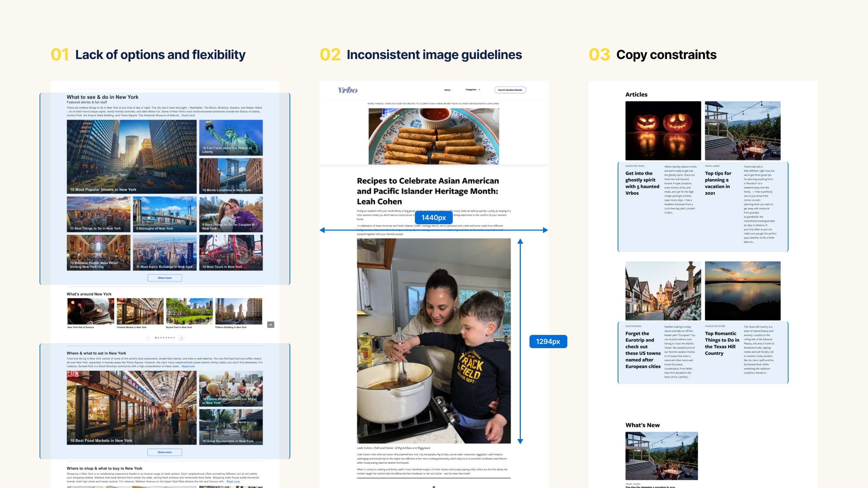Click the jack-o'-lantern pumpkins article image
Image resolution: width=868 pixels, height=488 pixels.
pos(663,131)
